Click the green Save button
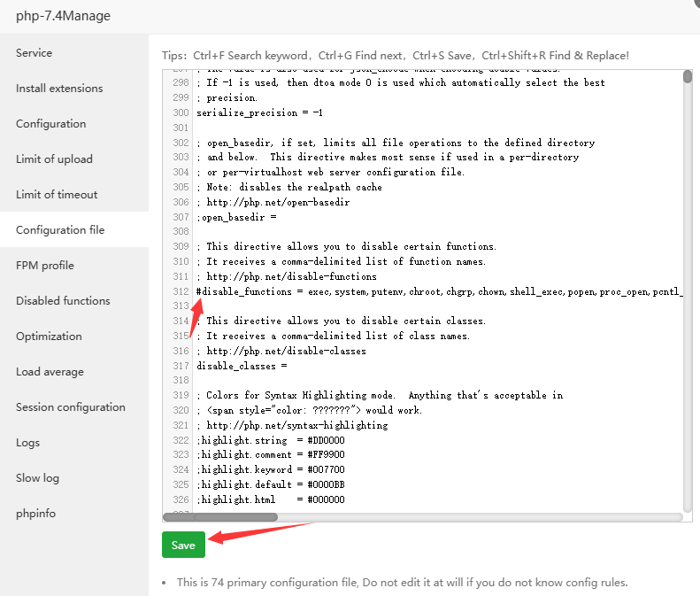700x596 pixels. click(x=183, y=545)
